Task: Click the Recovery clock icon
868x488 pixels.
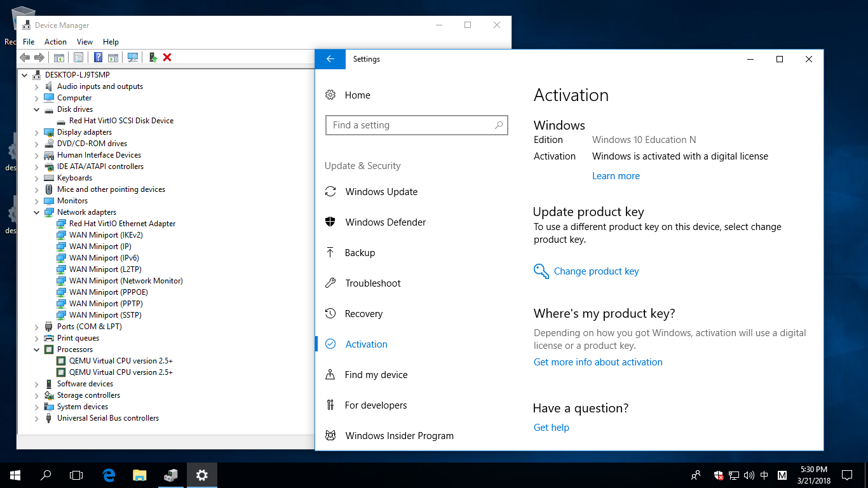Action: (330, 314)
